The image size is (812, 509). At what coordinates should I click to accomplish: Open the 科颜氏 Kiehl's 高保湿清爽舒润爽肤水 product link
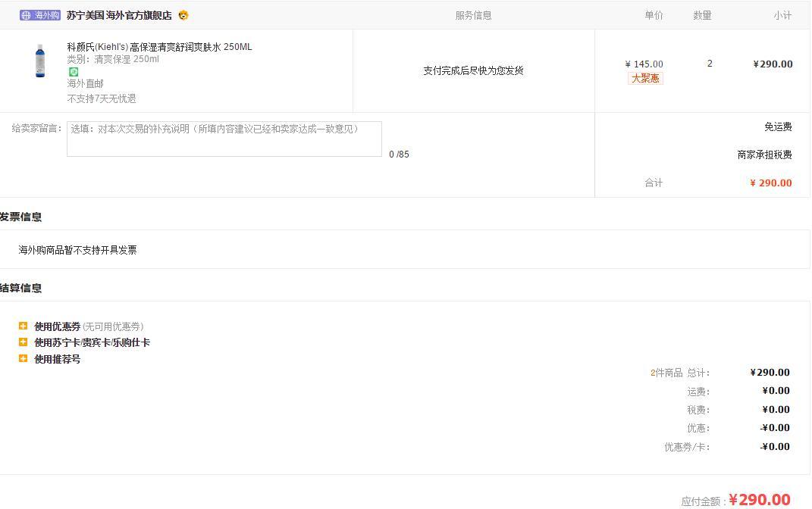pyautogui.click(x=159, y=47)
